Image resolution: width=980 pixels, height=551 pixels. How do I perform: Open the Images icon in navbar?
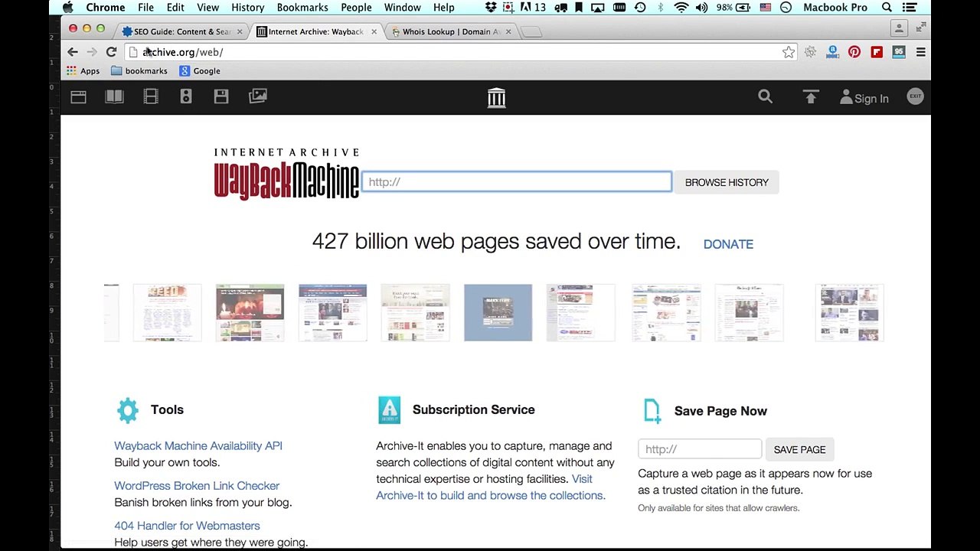[x=258, y=96]
